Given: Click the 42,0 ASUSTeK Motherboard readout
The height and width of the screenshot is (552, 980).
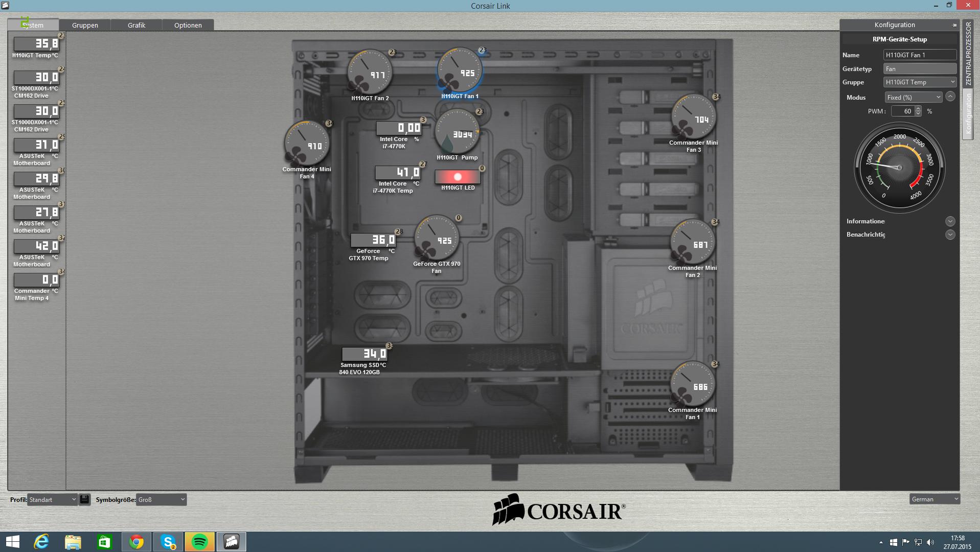Looking at the screenshot, I should [x=37, y=246].
